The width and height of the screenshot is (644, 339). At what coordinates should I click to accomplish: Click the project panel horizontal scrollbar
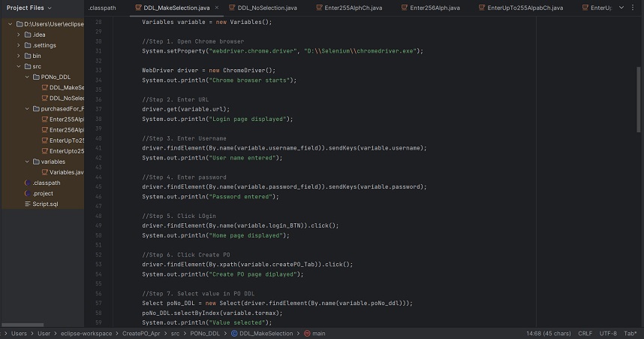pyautogui.click(x=23, y=325)
